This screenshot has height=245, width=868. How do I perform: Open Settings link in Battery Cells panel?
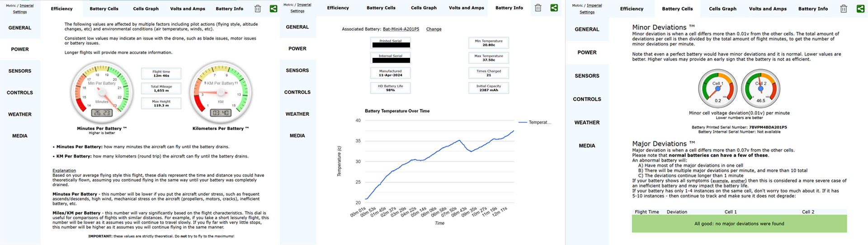(x=587, y=12)
